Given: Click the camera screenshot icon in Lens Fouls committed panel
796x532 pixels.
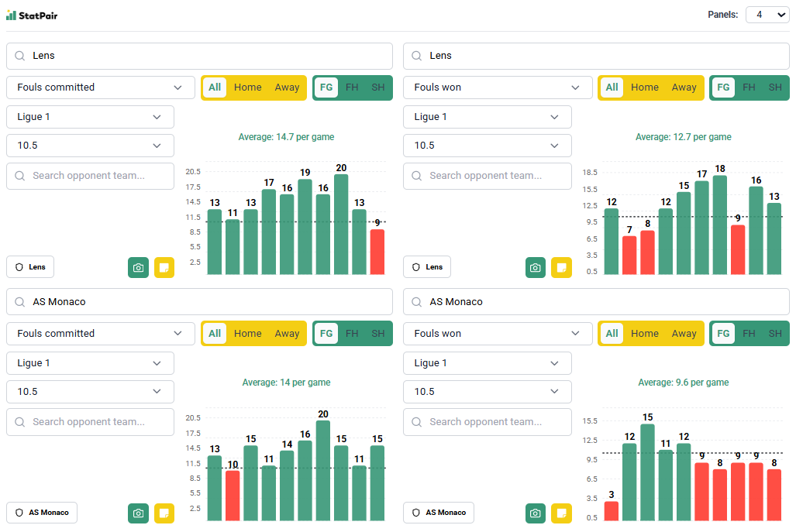Looking at the screenshot, I should pos(138,267).
